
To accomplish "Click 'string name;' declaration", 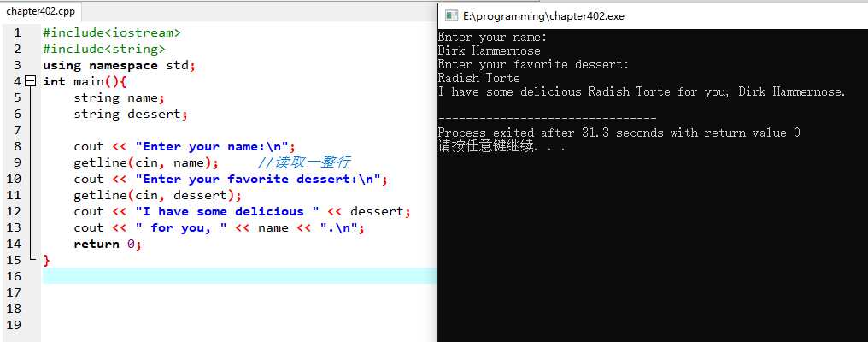I will click(x=119, y=97).
